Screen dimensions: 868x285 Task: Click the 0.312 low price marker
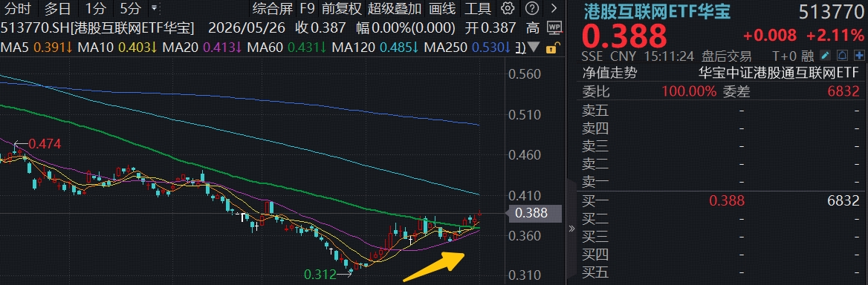coord(320,274)
